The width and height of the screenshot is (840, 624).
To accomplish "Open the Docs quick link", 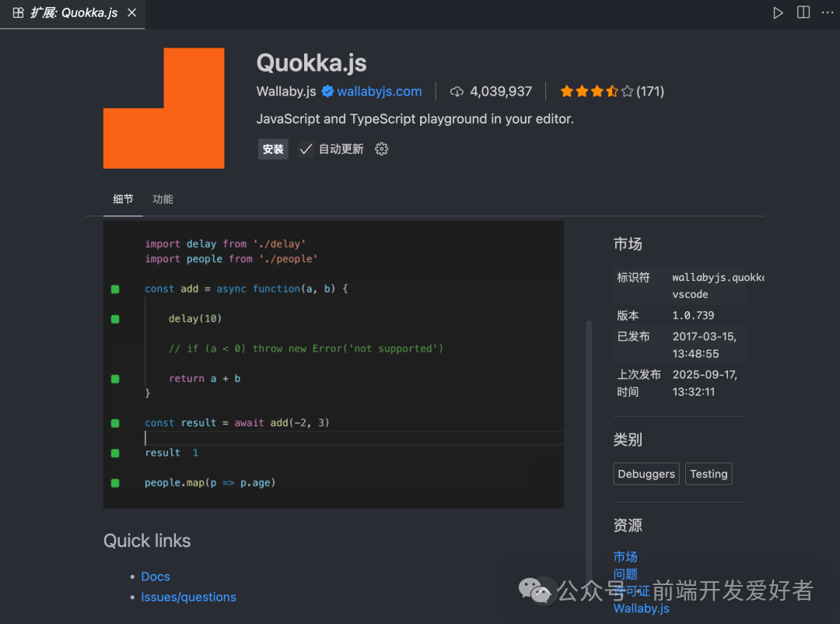I will 155,576.
